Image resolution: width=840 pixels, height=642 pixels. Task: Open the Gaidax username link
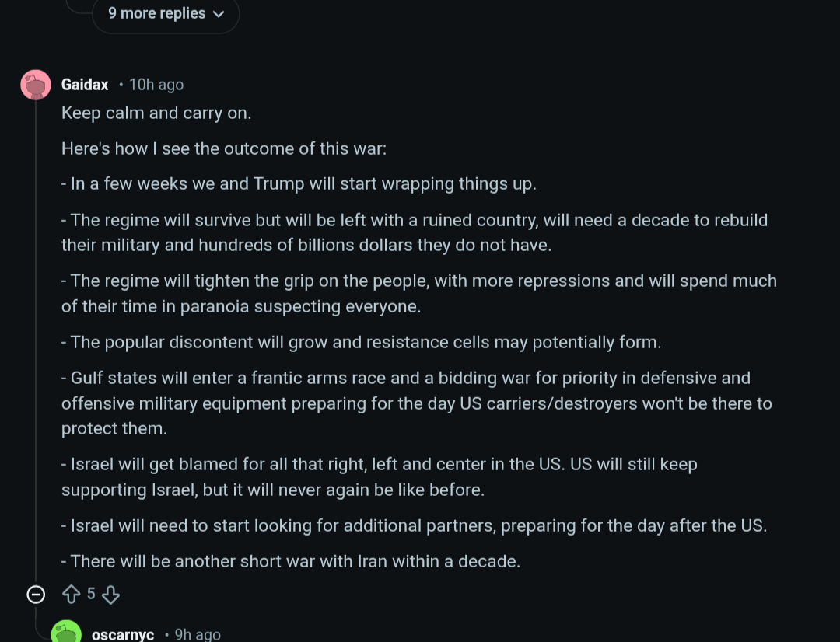coord(85,85)
